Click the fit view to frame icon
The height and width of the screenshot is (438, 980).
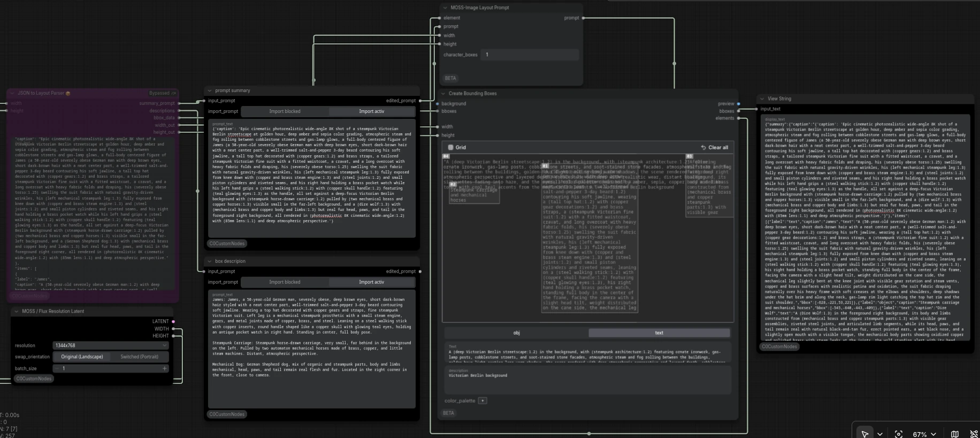[x=899, y=434]
